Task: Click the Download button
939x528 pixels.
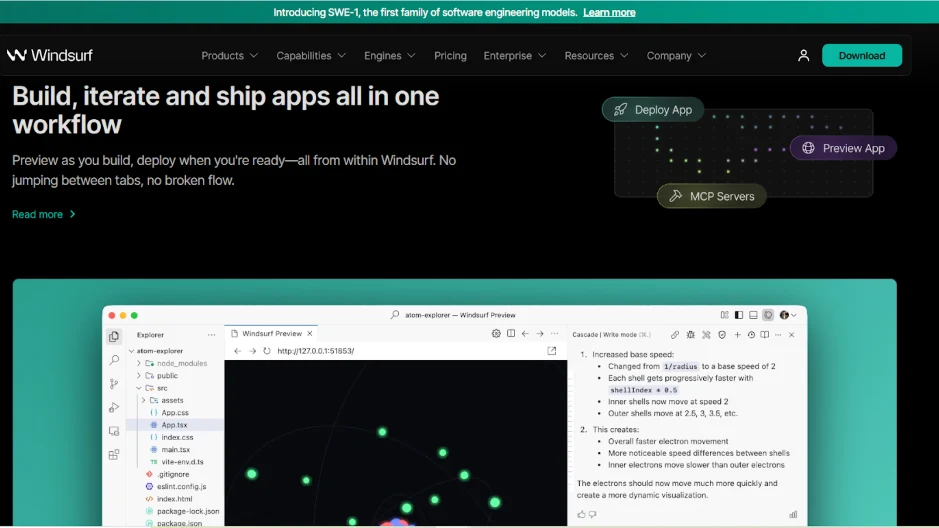Action: point(862,56)
